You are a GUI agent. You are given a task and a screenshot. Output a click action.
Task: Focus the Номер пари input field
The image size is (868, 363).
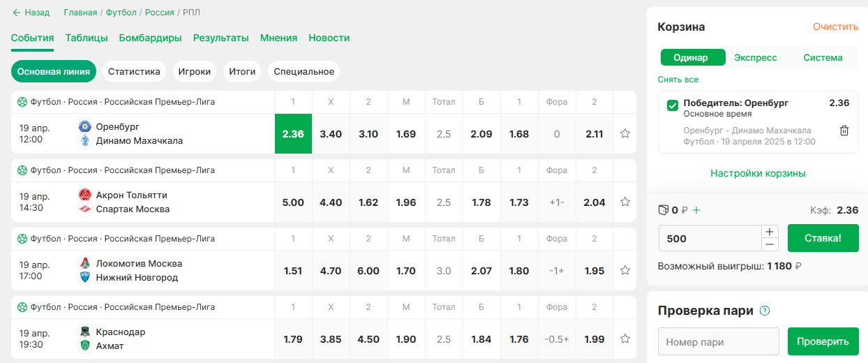pyautogui.click(x=719, y=342)
